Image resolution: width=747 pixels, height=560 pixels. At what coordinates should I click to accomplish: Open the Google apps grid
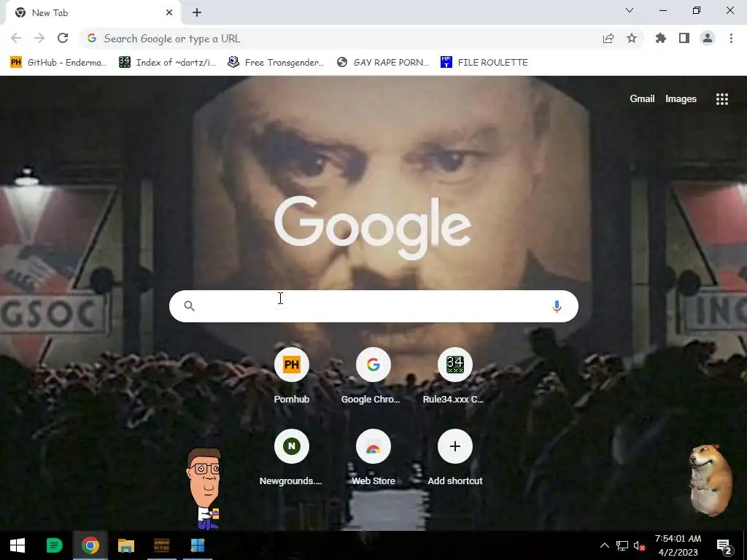click(x=722, y=98)
